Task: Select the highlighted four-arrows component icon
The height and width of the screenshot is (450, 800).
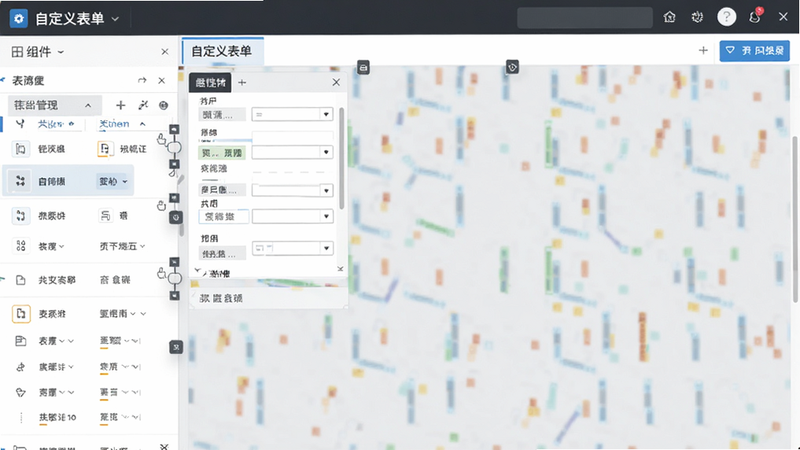Action: pyautogui.click(x=20, y=181)
